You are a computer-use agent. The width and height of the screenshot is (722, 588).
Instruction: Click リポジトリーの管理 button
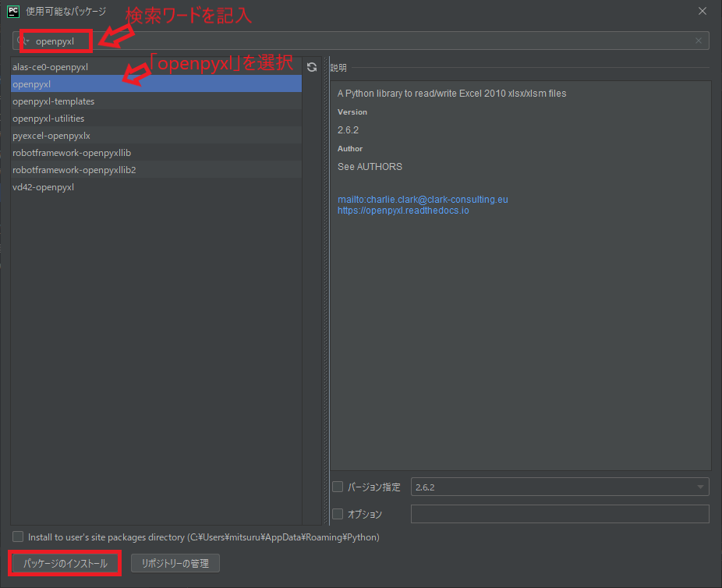[175, 563]
